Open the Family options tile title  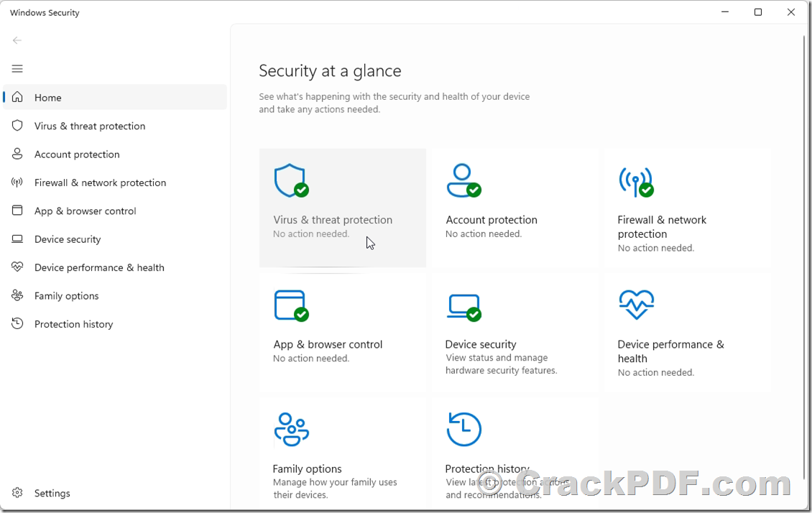pyautogui.click(x=307, y=469)
